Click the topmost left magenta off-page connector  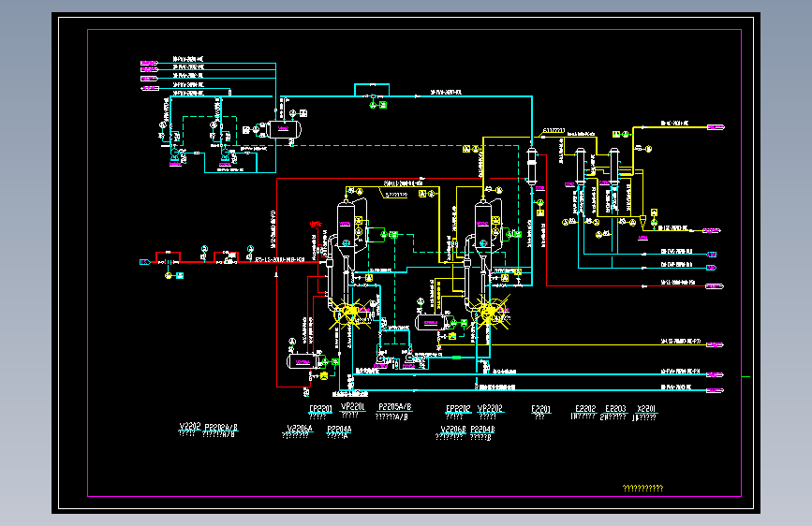point(149,63)
